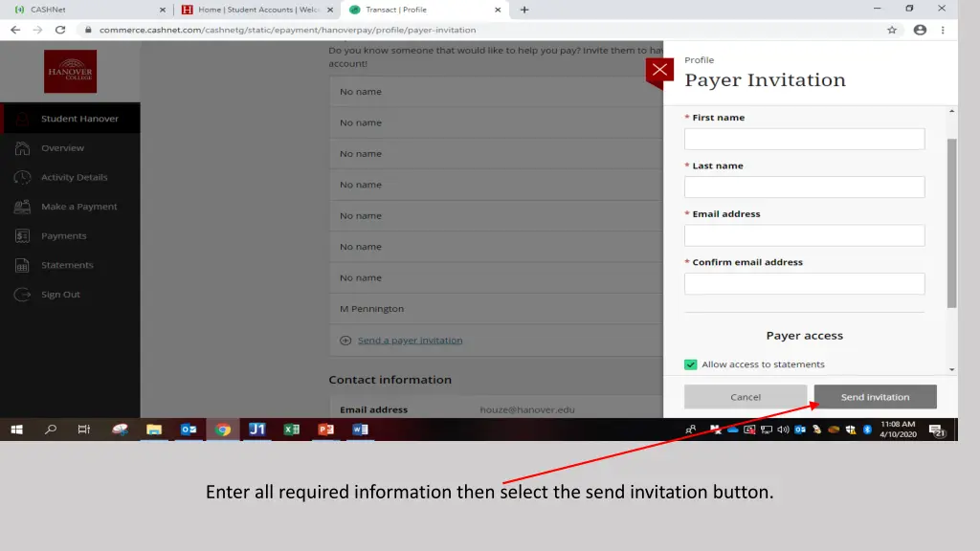
Task: Open the J1 application in the taskbar
Action: click(x=256, y=430)
